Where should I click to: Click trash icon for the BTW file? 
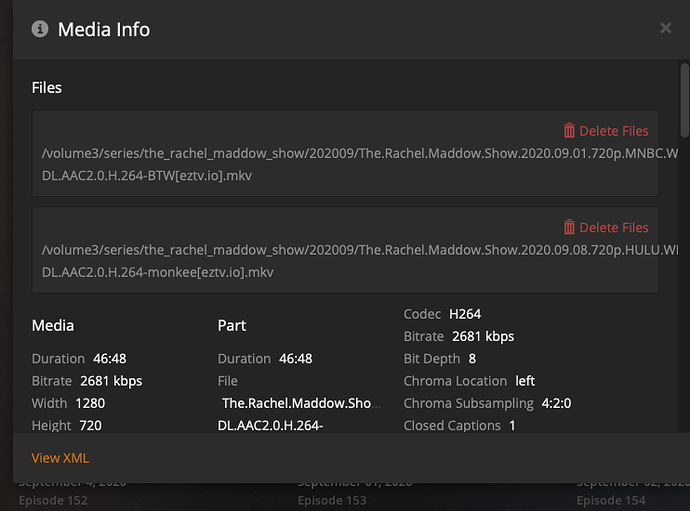[x=569, y=131]
